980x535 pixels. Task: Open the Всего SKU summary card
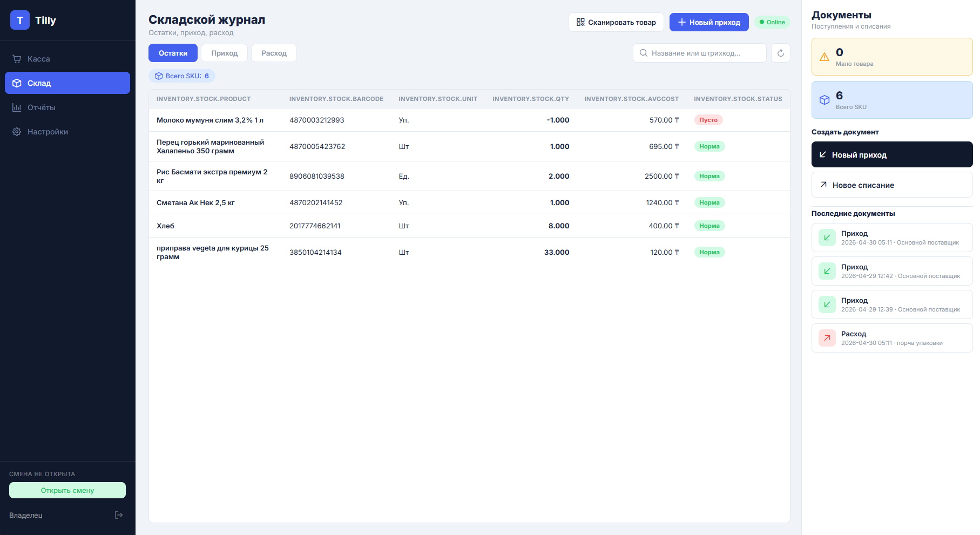891,100
